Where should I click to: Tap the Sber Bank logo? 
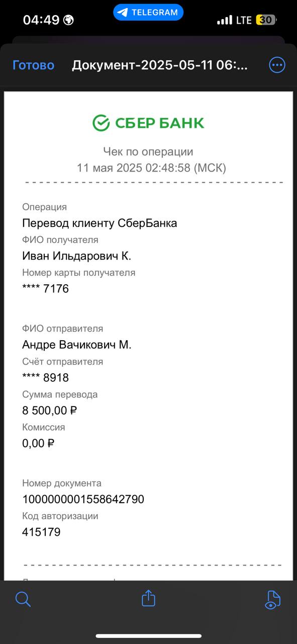coord(148,123)
